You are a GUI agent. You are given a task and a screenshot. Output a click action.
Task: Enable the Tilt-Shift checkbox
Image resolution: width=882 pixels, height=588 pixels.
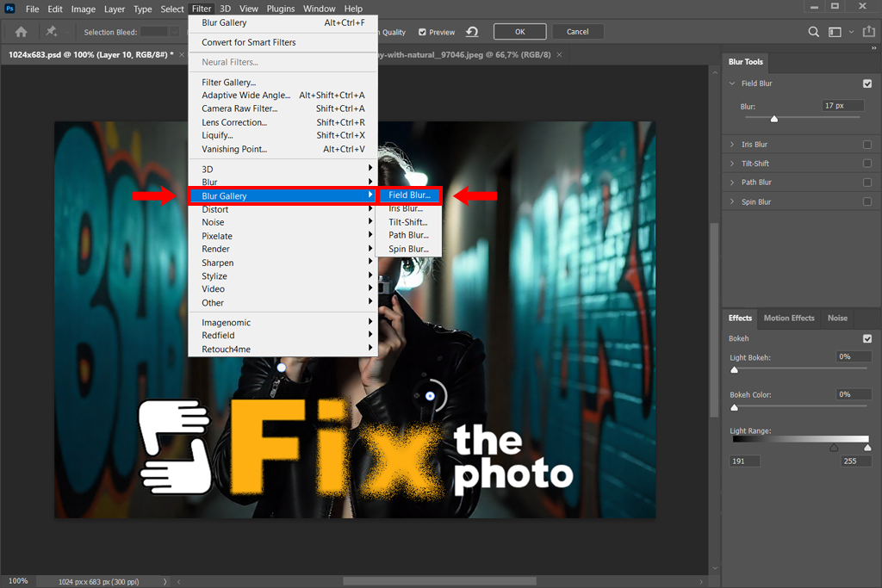click(867, 164)
